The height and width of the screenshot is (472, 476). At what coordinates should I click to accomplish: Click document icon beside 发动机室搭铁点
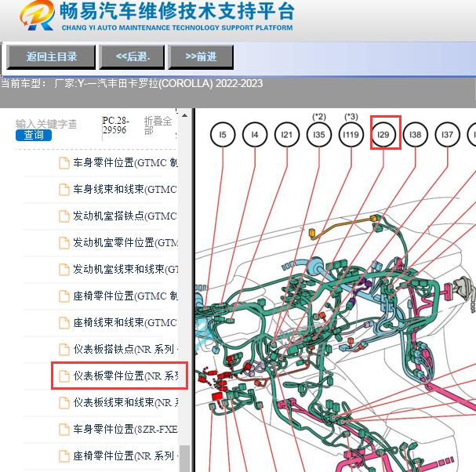pyautogui.click(x=64, y=216)
